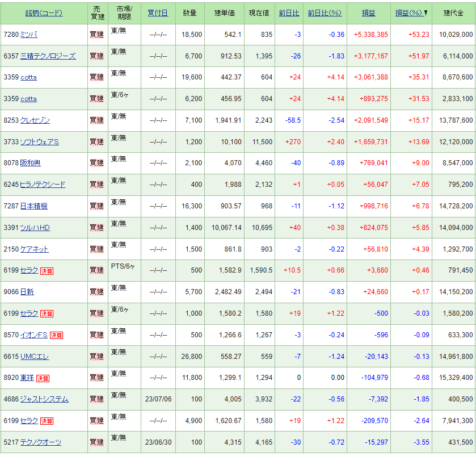Click 決算 badge next to イオンFS

(57, 336)
